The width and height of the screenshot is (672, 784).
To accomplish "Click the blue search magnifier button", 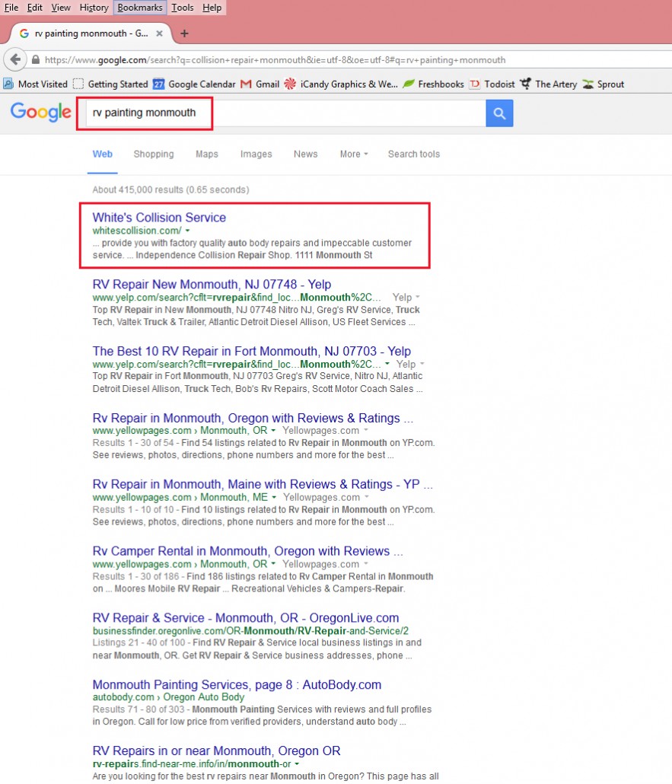I will (499, 113).
